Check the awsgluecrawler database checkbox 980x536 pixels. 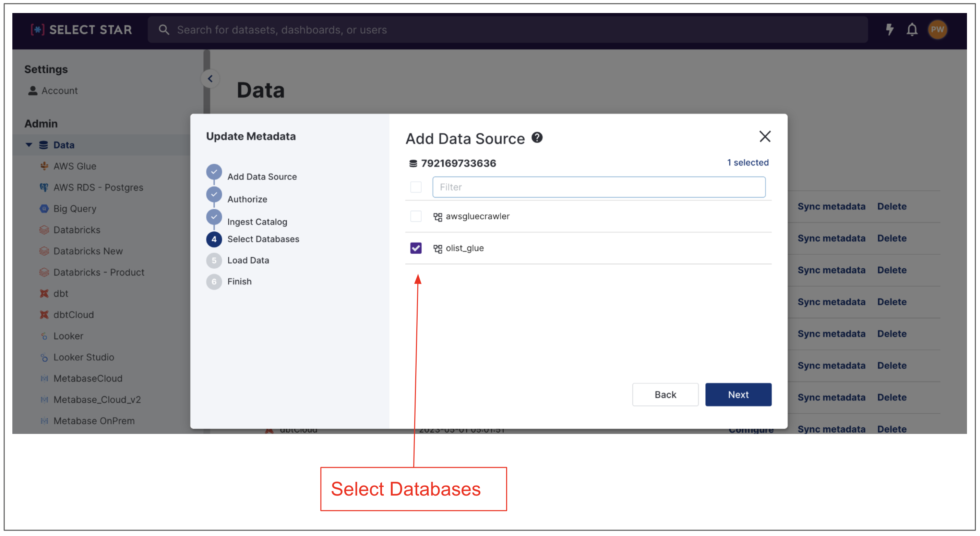(416, 216)
